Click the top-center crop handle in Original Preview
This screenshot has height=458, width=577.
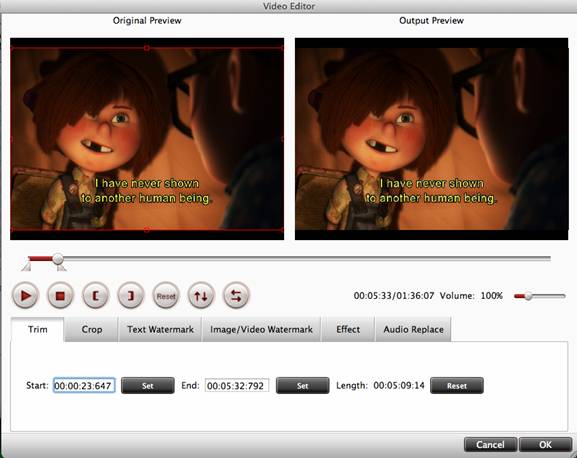(147, 48)
